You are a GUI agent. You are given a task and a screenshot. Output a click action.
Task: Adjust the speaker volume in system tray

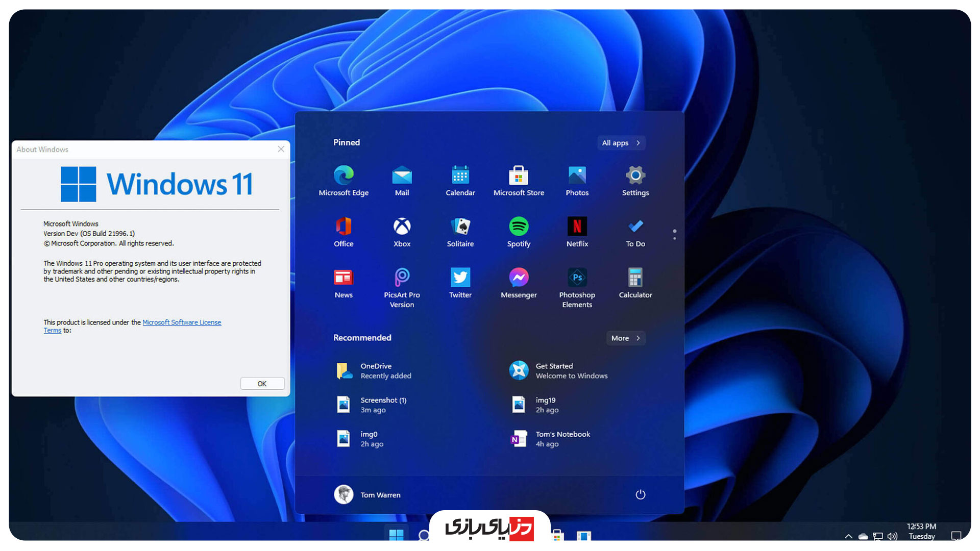(x=893, y=536)
